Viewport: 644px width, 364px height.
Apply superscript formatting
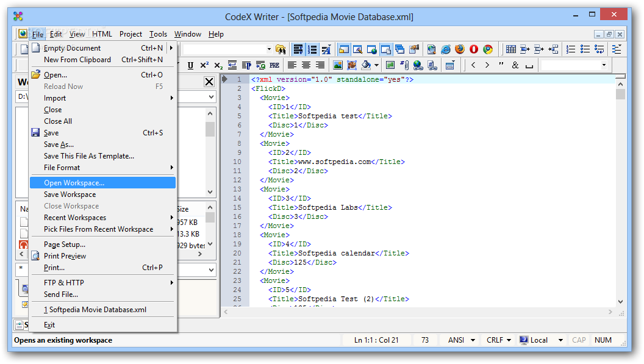(204, 65)
